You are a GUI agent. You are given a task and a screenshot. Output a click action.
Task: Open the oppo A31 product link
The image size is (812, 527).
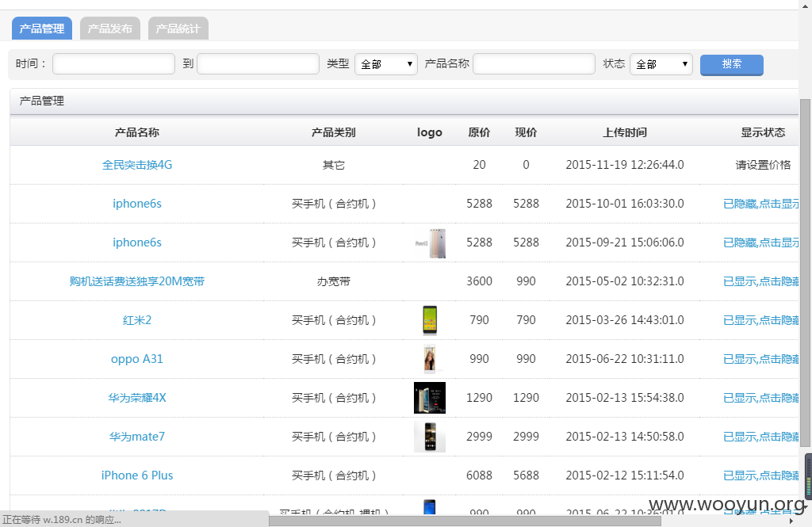(x=136, y=359)
